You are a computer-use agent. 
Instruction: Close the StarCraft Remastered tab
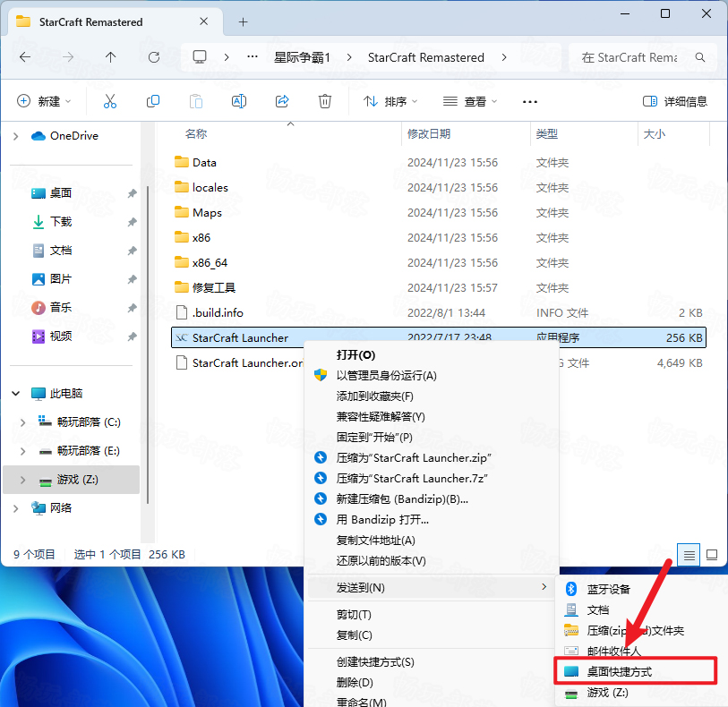[204, 21]
